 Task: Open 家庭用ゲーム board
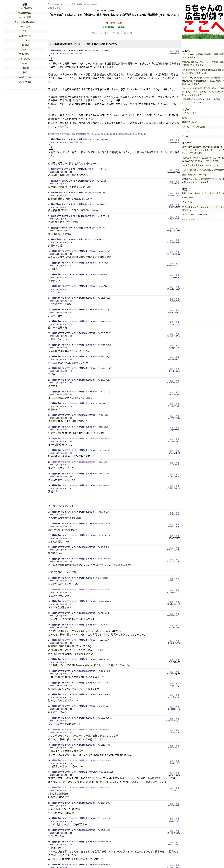pyautogui.click(x=25, y=77)
